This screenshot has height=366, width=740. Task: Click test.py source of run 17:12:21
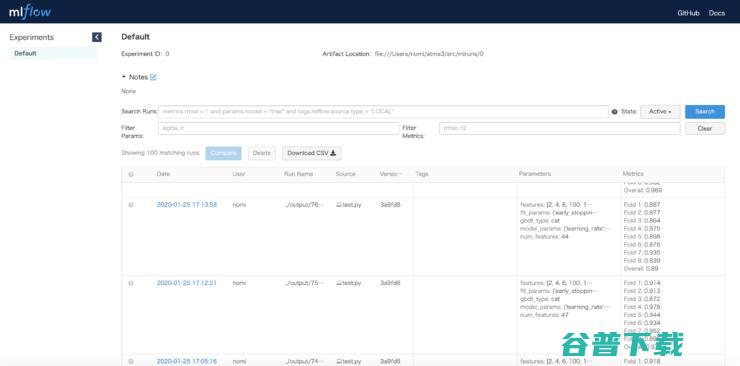[x=349, y=283]
